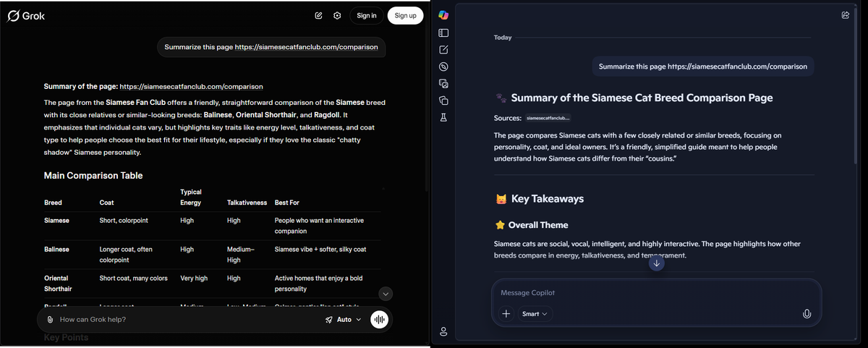868x348 pixels.
Task: Click the 'Typical Energy' column header
Action: 191,198
